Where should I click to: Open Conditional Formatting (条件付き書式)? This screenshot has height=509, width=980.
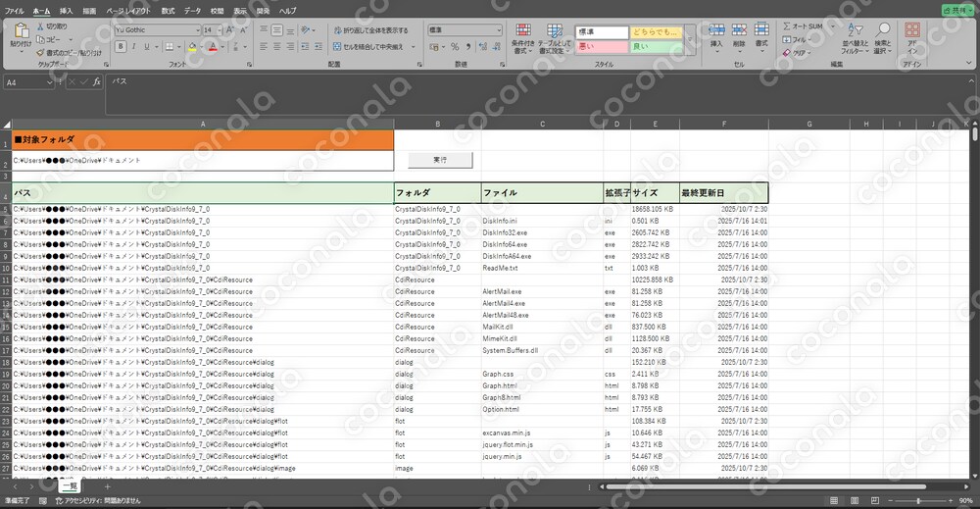(523, 39)
